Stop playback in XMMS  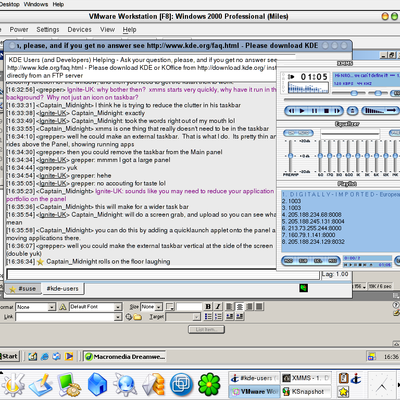point(327,111)
